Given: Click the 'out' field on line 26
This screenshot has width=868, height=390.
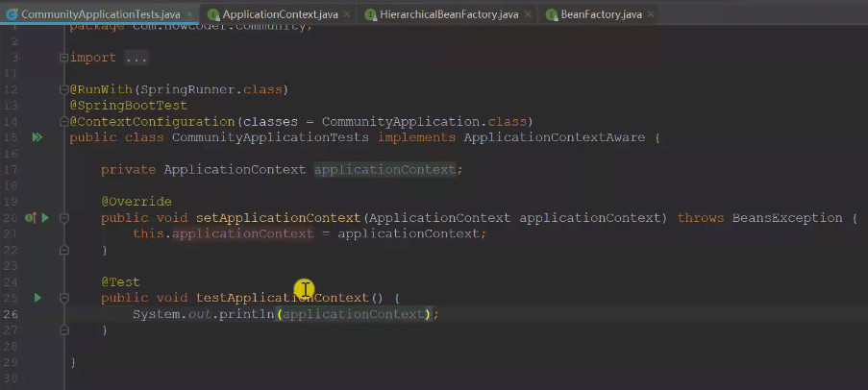Looking at the screenshot, I should tap(200, 314).
